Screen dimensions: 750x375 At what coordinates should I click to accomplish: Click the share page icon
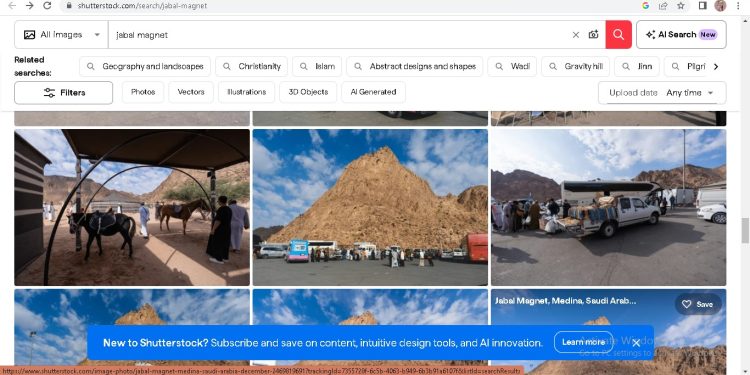click(663, 6)
